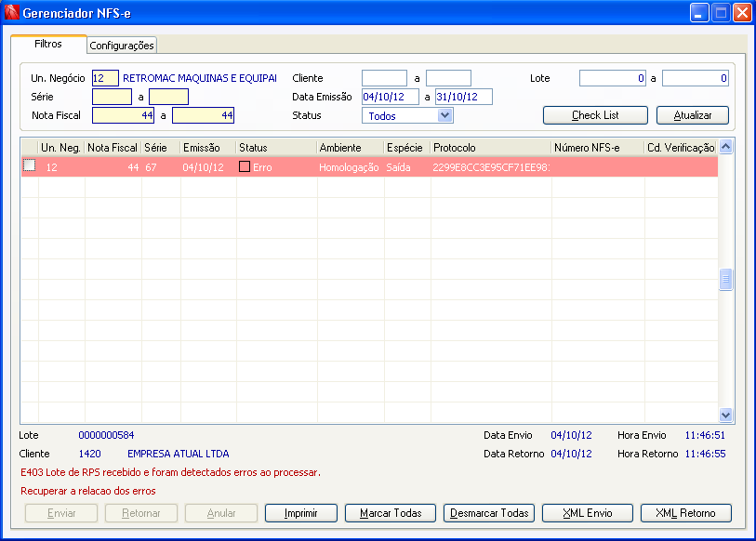
Task: Click the Recuperar a relacao dos erros text
Action: pyautogui.click(x=87, y=491)
